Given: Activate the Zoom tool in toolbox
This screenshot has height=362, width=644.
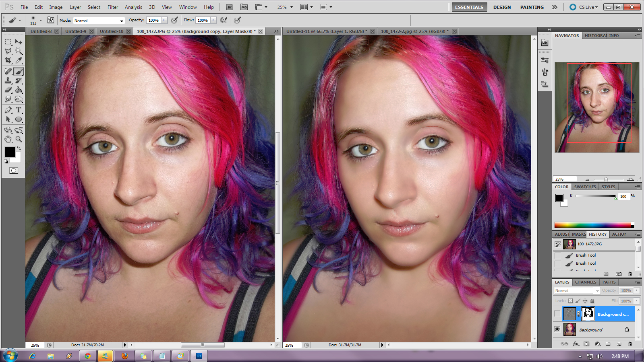Looking at the screenshot, I should tap(19, 139).
